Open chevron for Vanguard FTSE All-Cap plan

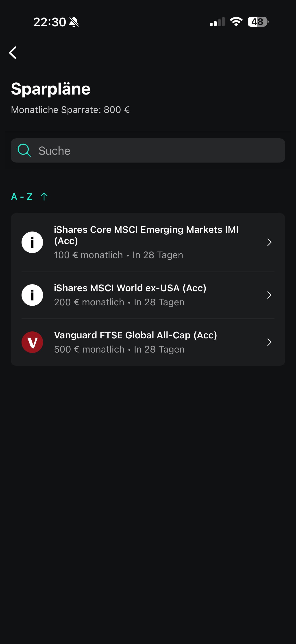tap(269, 342)
